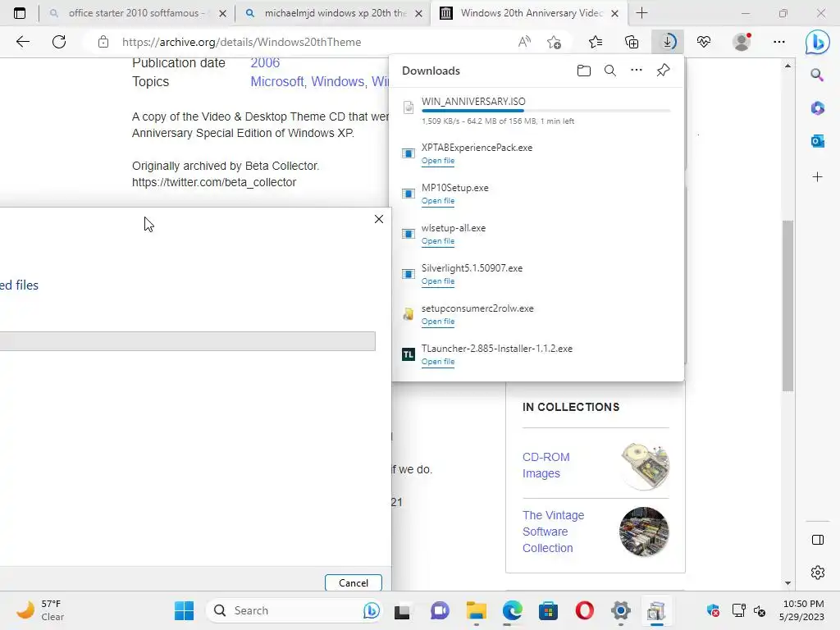This screenshot has height=630, width=840.
Task: Open the Favorites list icon
Action: tap(596, 42)
